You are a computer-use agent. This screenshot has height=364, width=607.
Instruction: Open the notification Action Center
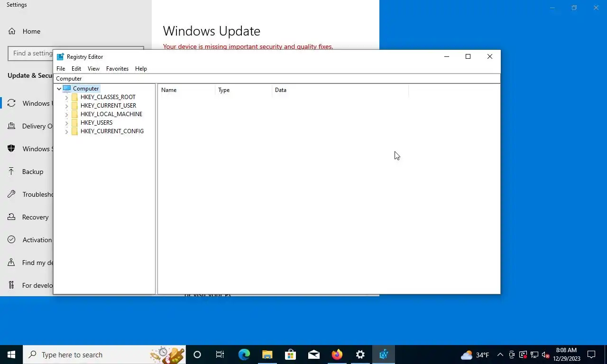[591, 355]
